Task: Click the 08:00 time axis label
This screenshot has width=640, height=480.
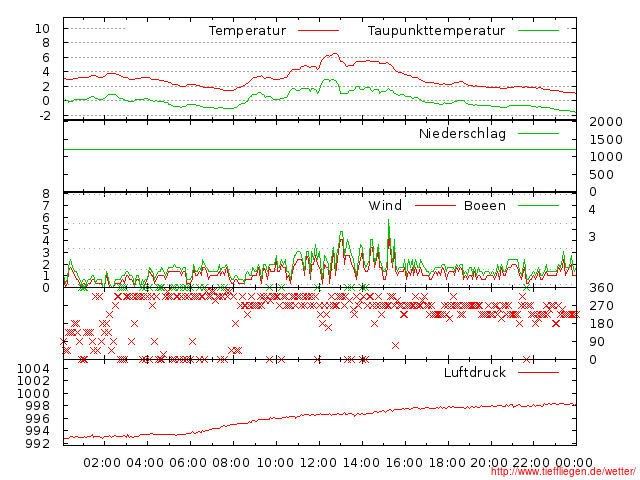Action: pyautogui.click(x=231, y=463)
